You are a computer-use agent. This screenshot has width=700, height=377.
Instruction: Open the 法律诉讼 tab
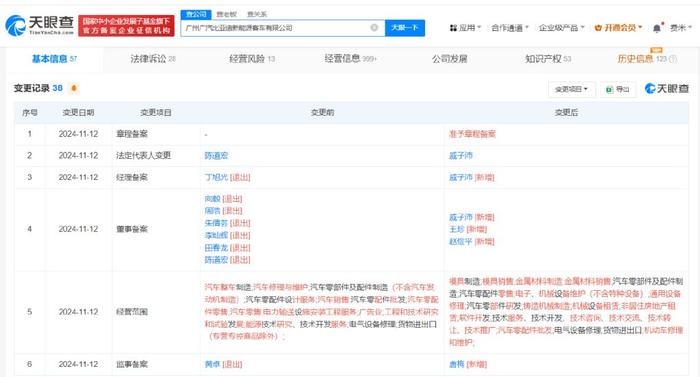tap(153, 59)
